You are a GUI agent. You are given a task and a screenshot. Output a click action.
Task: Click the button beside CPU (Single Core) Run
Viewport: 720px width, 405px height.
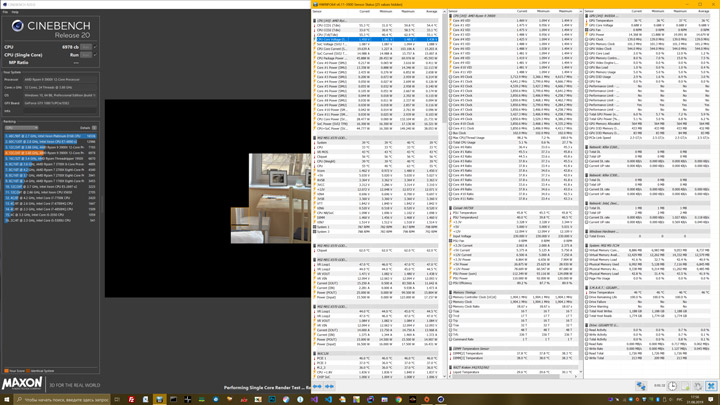coord(86,55)
